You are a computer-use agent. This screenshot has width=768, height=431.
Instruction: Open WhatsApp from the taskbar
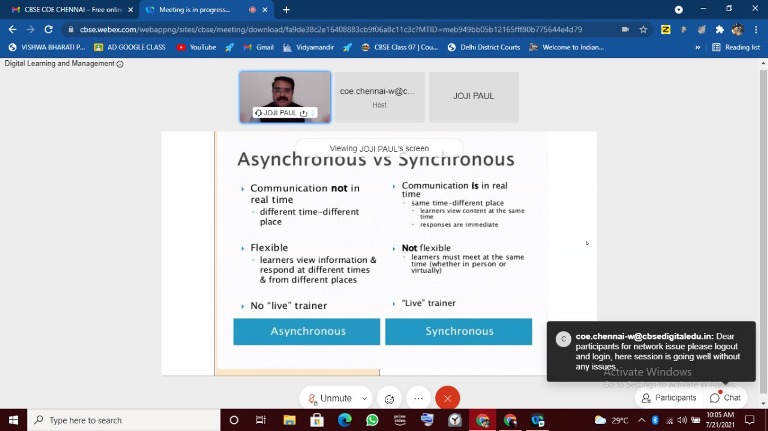tap(372, 420)
